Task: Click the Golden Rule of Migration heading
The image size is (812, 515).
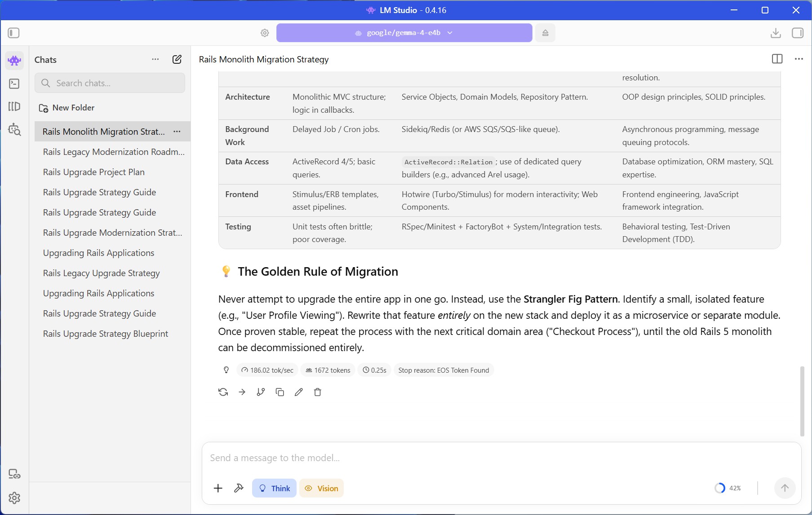Action: [318, 272]
